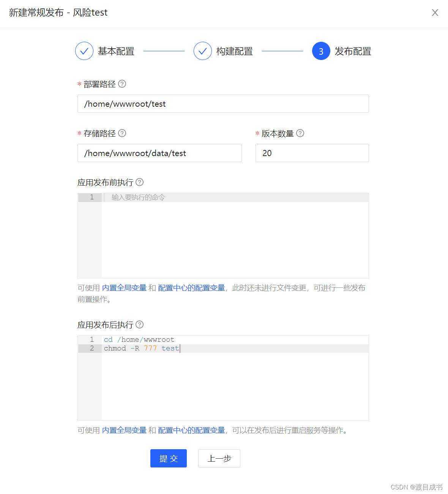This screenshot has width=448, height=494.
Task: Click the help icon next to 存储路径
Action: [x=122, y=133]
